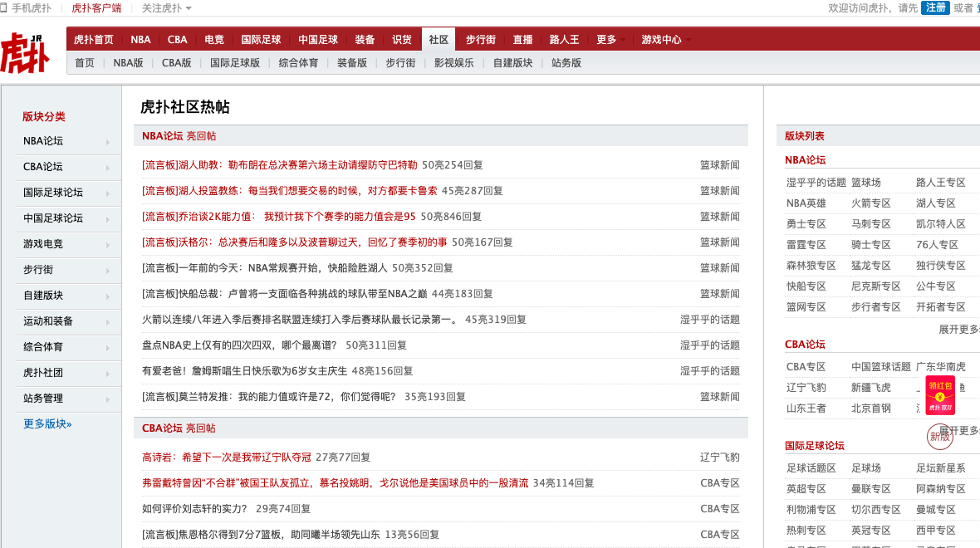
Task: Expand the 中国足球论坛 sidebar category
Action: point(67,218)
